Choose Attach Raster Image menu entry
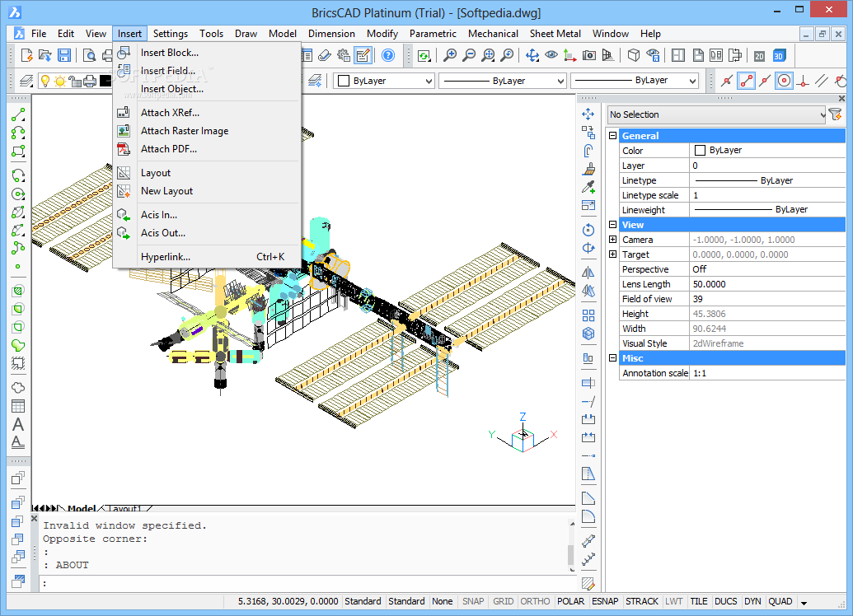This screenshot has height=616, width=853. [x=207, y=131]
